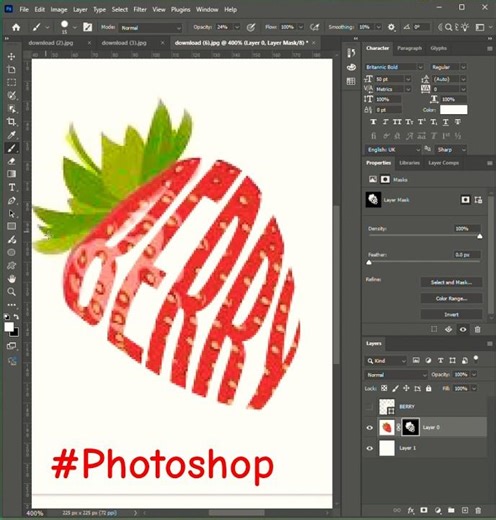Create a new layer icon

click(465, 510)
